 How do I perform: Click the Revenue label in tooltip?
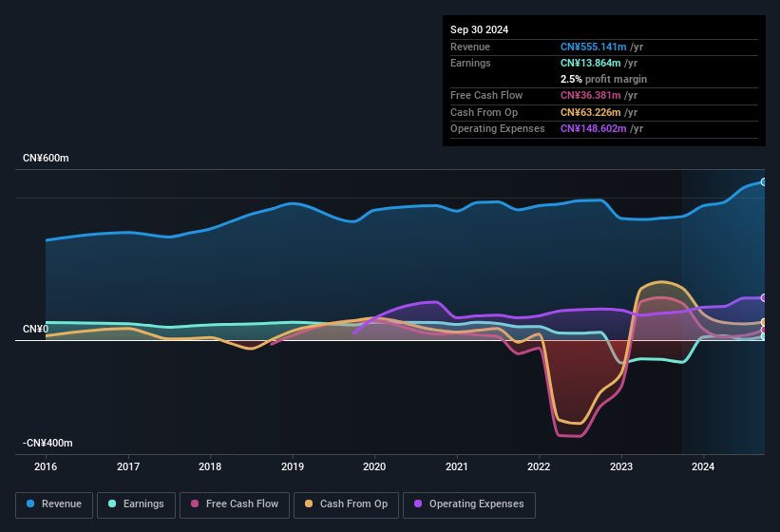(x=470, y=47)
